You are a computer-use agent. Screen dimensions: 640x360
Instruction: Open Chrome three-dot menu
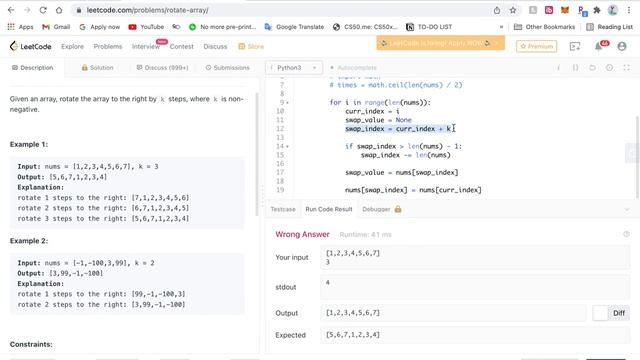629,10
